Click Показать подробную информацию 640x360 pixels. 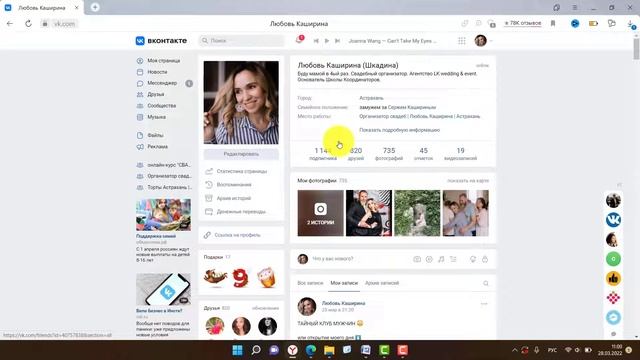tap(400, 130)
